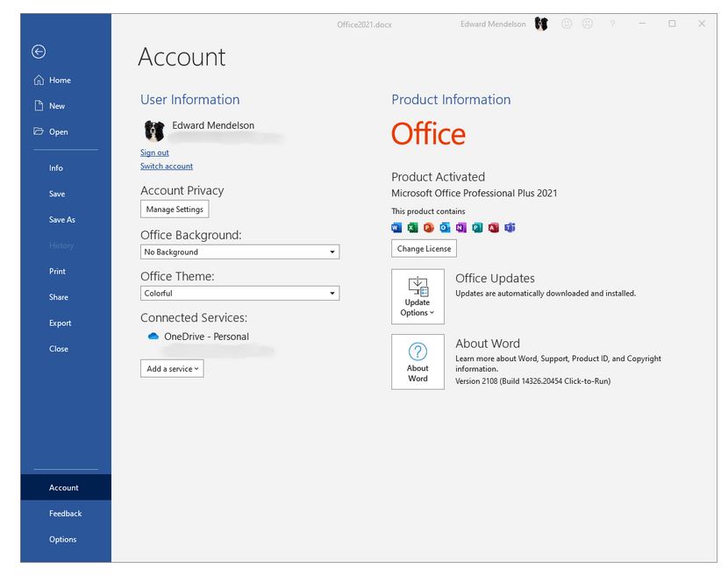Send a frown with the sad face icon
This screenshot has width=728, height=582.
click(x=588, y=25)
